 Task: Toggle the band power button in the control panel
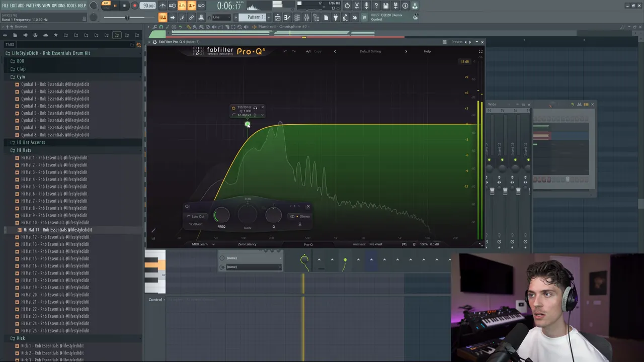(187, 206)
